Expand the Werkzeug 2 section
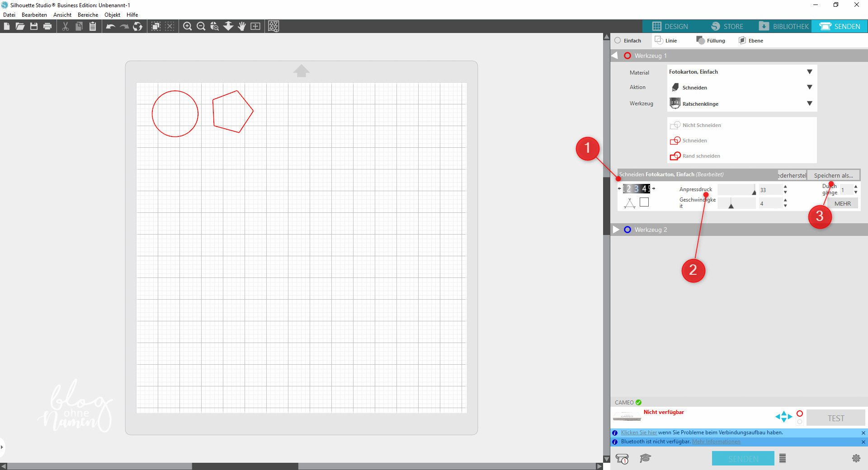This screenshot has height=470, width=868. click(616, 230)
